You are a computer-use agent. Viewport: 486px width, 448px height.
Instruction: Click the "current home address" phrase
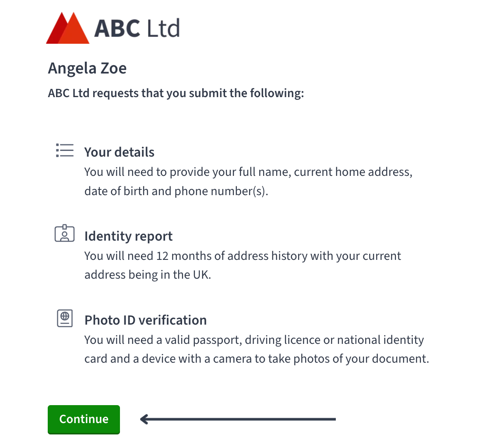[353, 172]
